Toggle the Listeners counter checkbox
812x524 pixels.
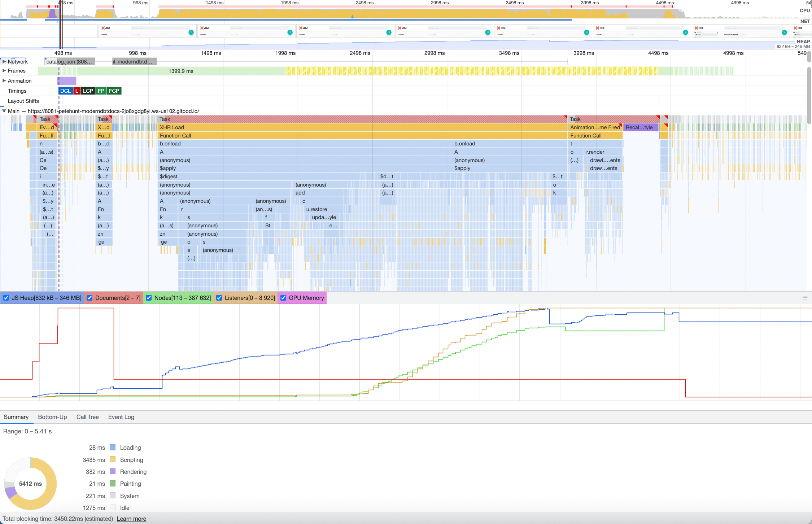point(219,298)
